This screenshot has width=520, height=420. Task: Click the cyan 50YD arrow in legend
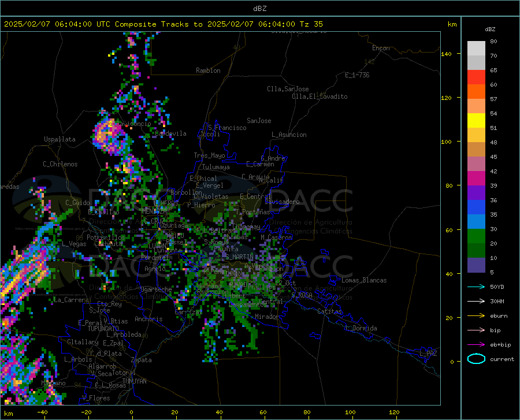(476, 287)
